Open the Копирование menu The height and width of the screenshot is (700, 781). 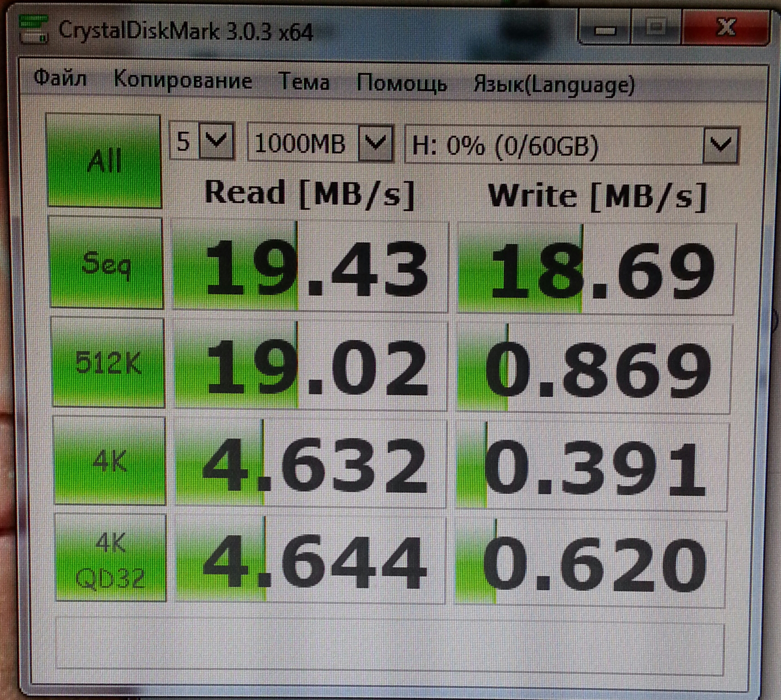pyautogui.click(x=182, y=80)
